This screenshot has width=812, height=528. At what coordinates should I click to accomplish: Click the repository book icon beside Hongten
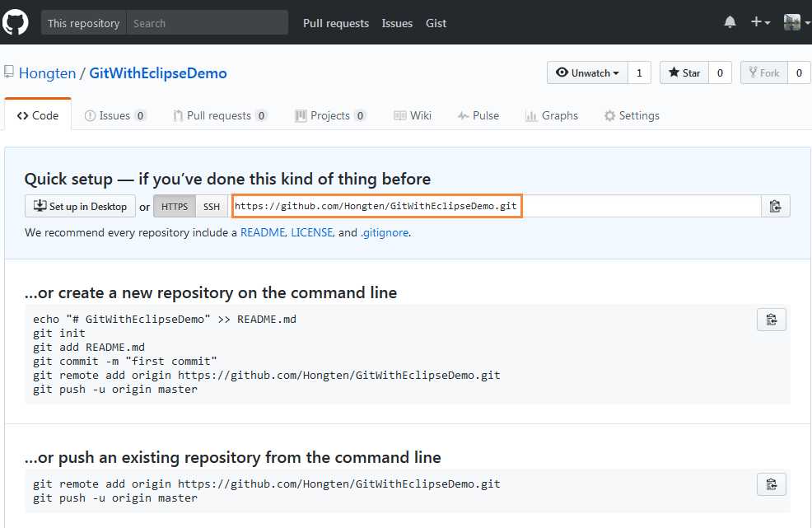point(9,72)
